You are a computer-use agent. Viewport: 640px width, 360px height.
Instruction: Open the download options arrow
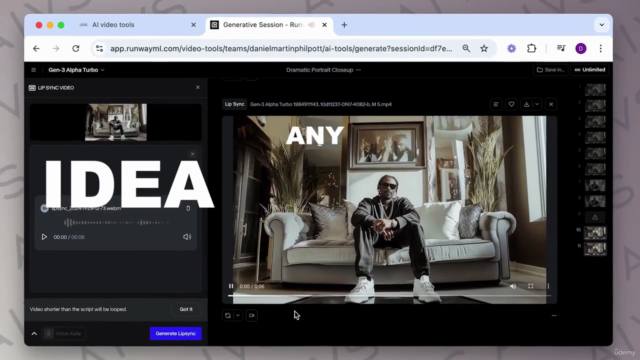click(x=537, y=104)
